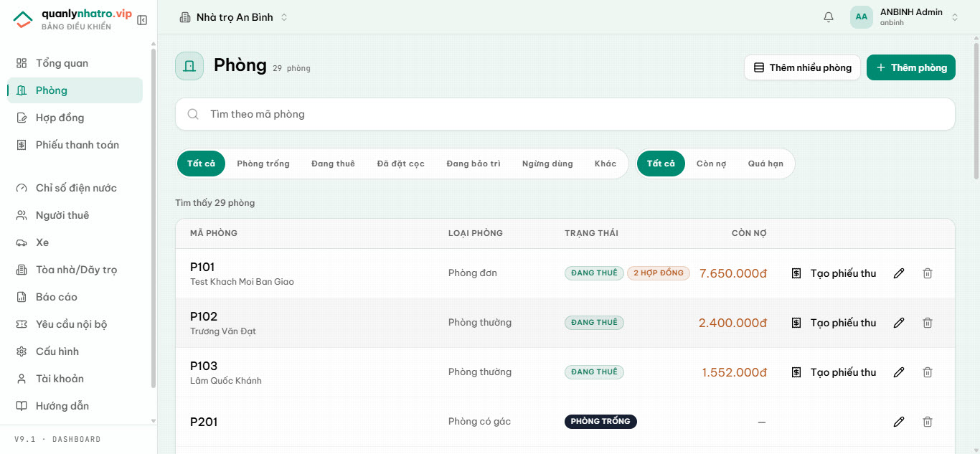The width and height of the screenshot is (980, 454).
Task: Open Hướng dẫn guide in sidebar
Action: [x=75, y=406]
